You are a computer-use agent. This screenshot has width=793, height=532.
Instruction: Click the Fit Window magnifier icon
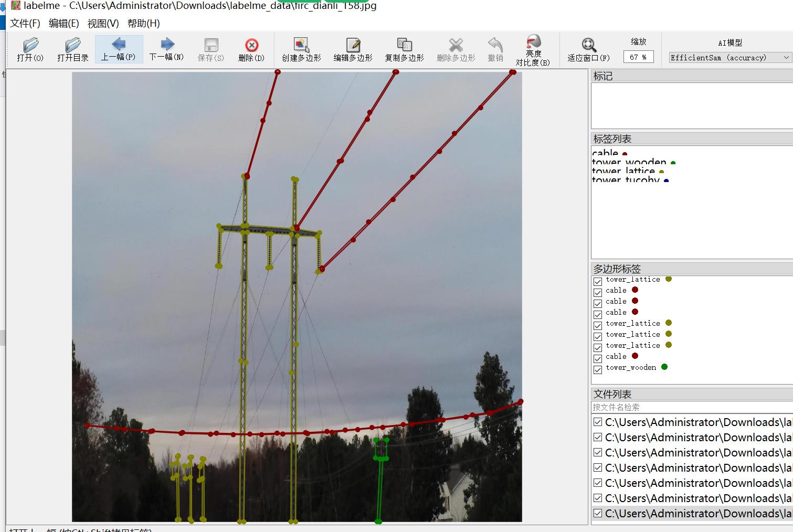tap(588, 46)
